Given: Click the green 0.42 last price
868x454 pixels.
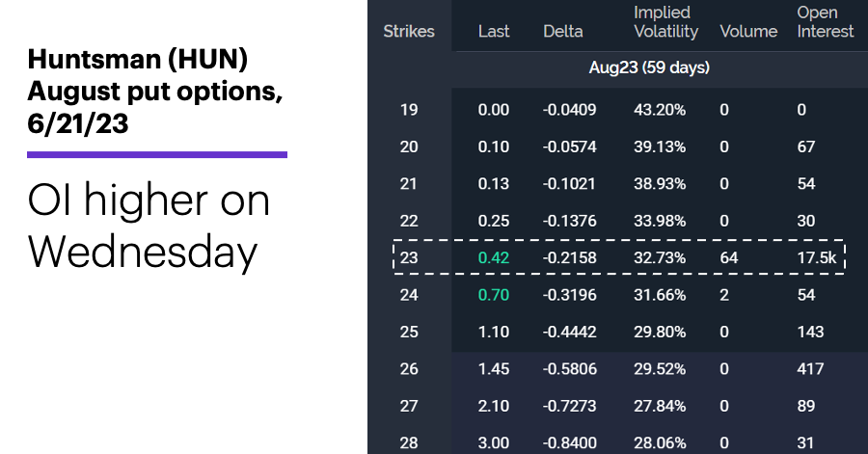Looking at the screenshot, I should (x=493, y=257).
